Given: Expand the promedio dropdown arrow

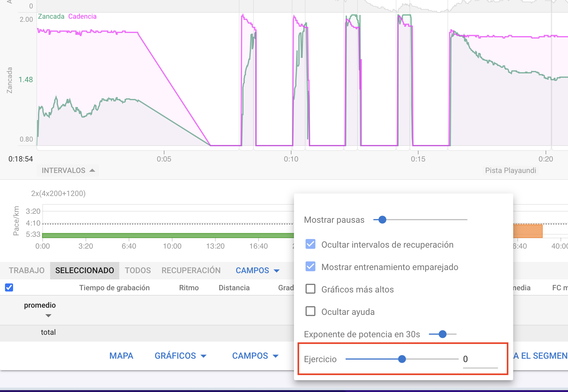Looking at the screenshot, I should pos(48,315).
